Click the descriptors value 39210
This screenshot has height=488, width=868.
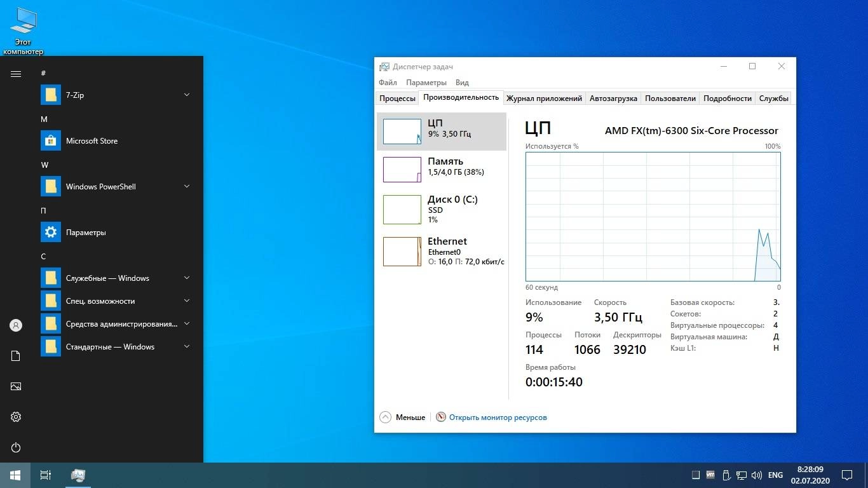click(x=630, y=349)
